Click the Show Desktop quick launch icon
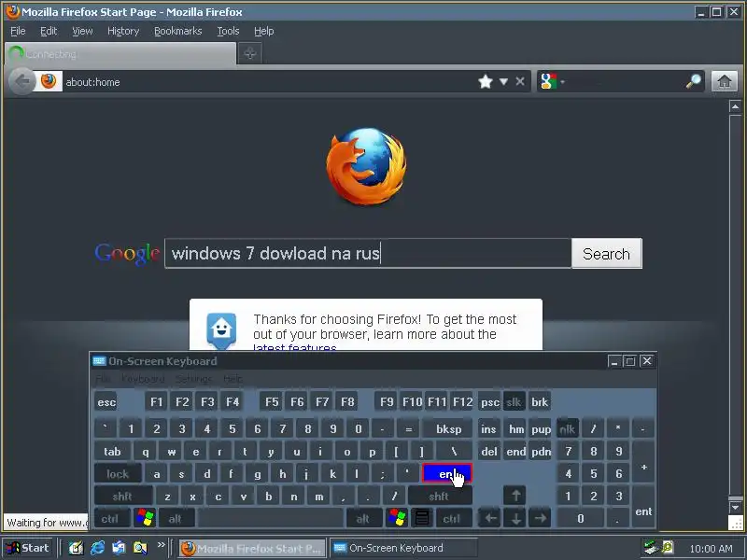Viewport: 747px width, 560px height. pyautogui.click(x=76, y=548)
